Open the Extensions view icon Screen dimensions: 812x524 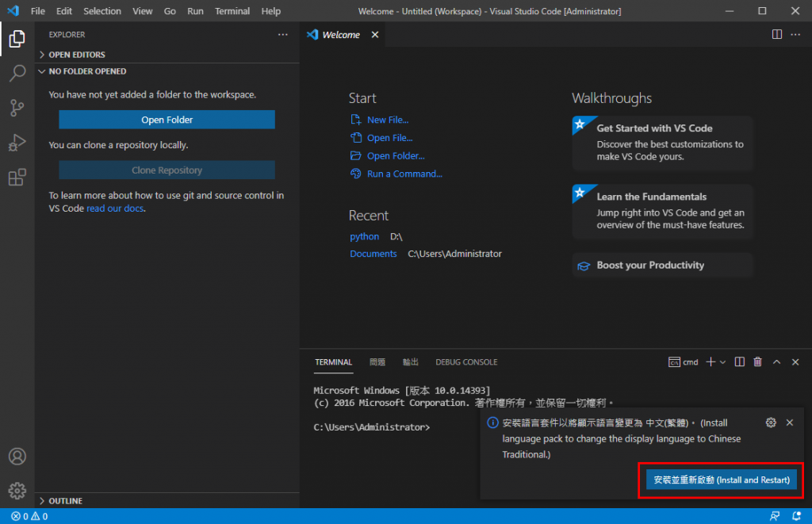click(x=17, y=177)
